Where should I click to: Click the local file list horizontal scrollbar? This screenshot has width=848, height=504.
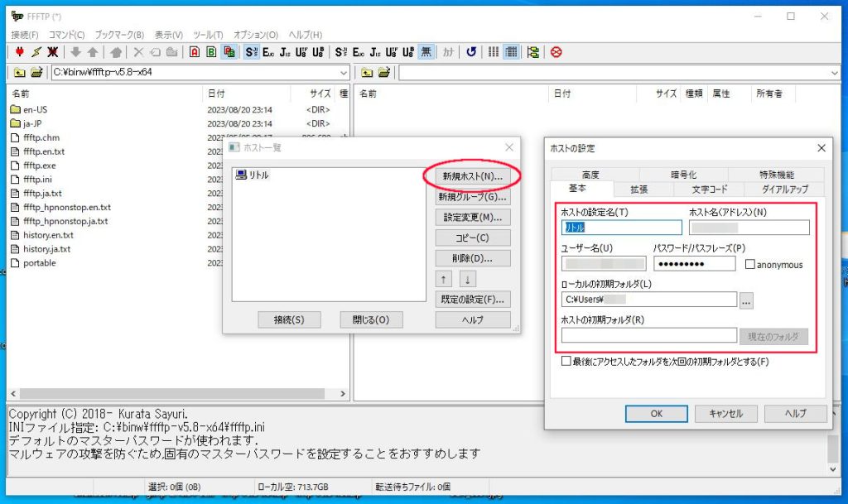166,394
